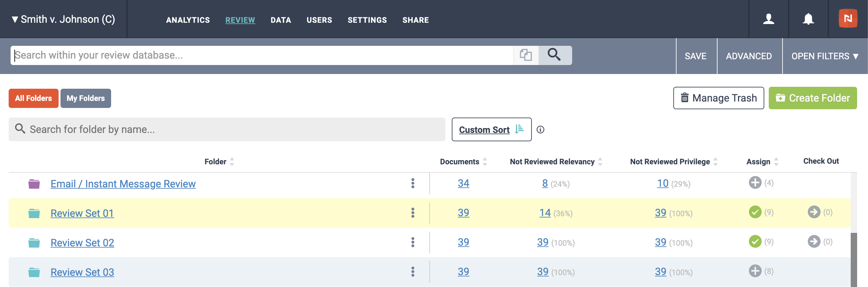
Task: Click the Custom Sort info icon
Action: 540,129
